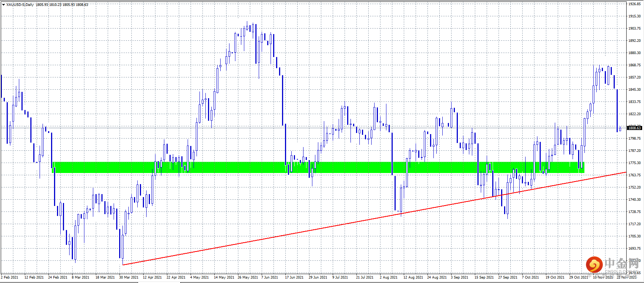
Task: Click the 26 May 2021 date label
Action: (248, 277)
